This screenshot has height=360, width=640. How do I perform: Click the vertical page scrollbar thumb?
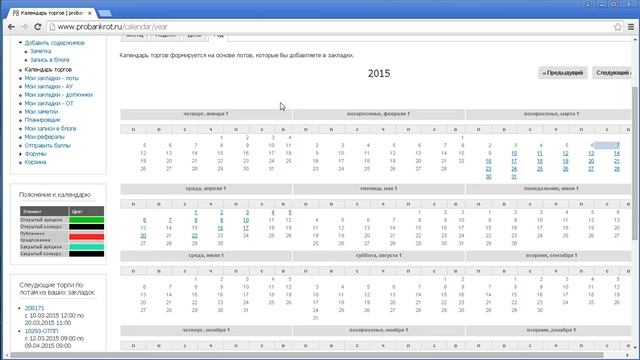point(635,163)
